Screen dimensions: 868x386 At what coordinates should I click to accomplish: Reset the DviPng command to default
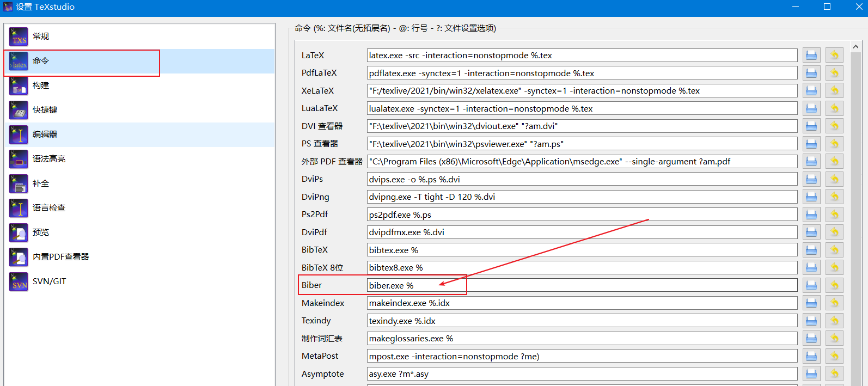[834, 197]
